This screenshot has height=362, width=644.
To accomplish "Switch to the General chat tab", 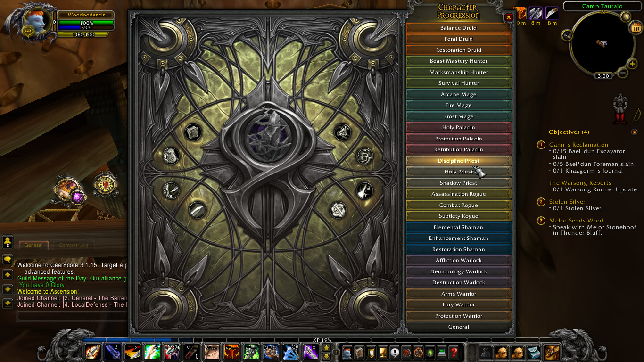I will [33, 245].
